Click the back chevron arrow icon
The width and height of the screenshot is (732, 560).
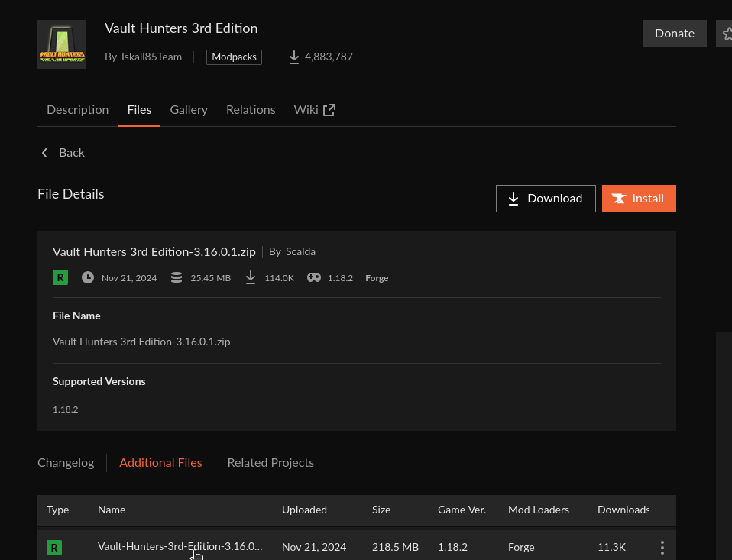[45, 153]
